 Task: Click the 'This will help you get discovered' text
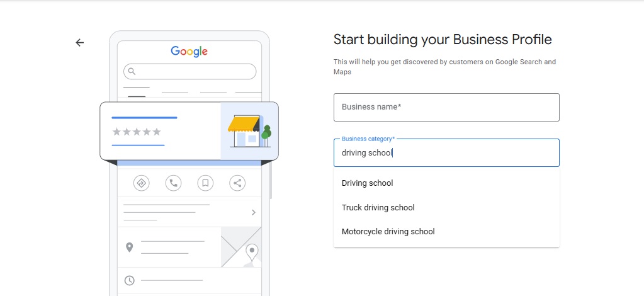tap(445, 67)
